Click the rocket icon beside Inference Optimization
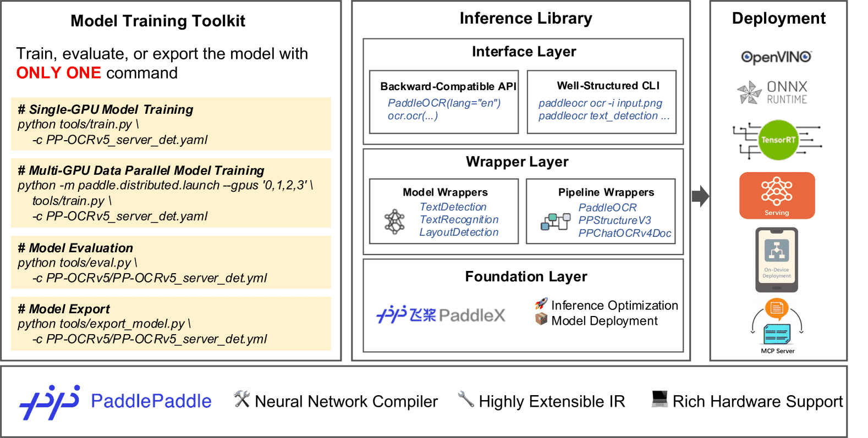Image resolution: width=868 pixels, height=438 pixels. tap(541, 304)
